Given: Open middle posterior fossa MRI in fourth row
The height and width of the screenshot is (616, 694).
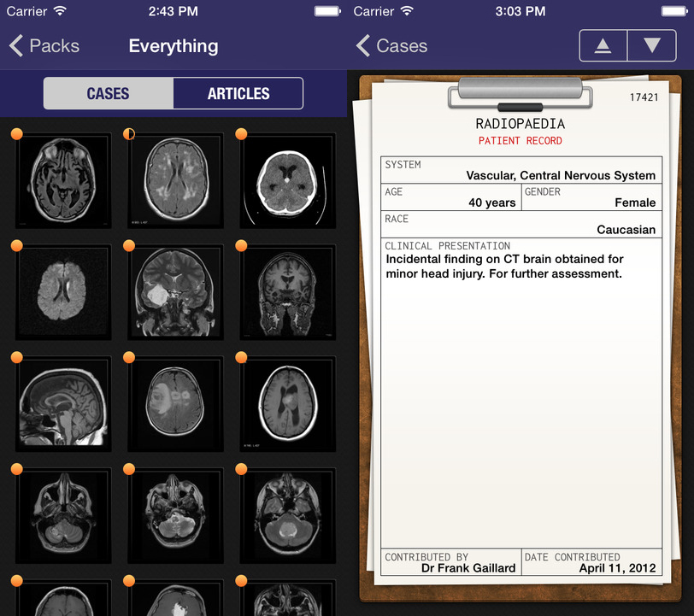Looking at the screenshot, I should point(176,515).
